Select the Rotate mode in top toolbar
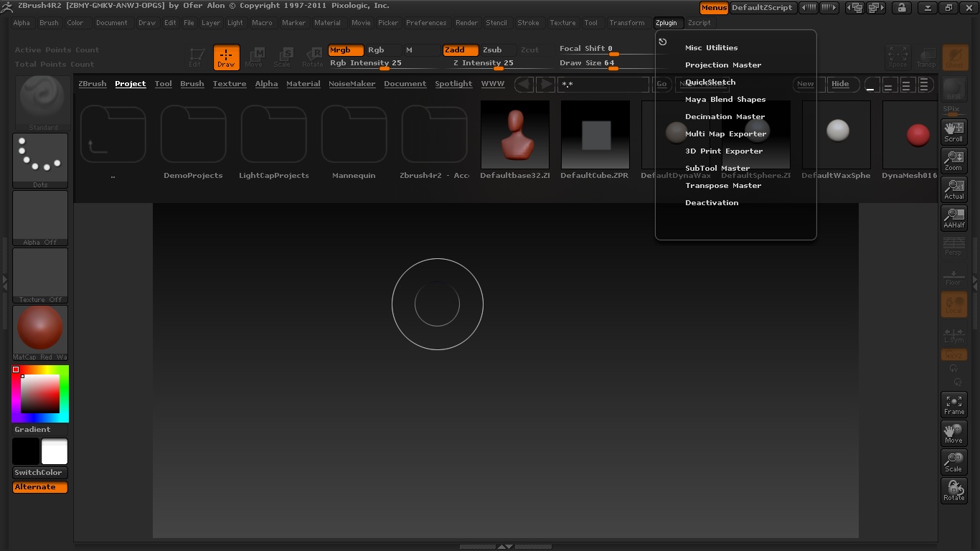Viewport: 980px width, 551px height. click(x=312, y=57)
